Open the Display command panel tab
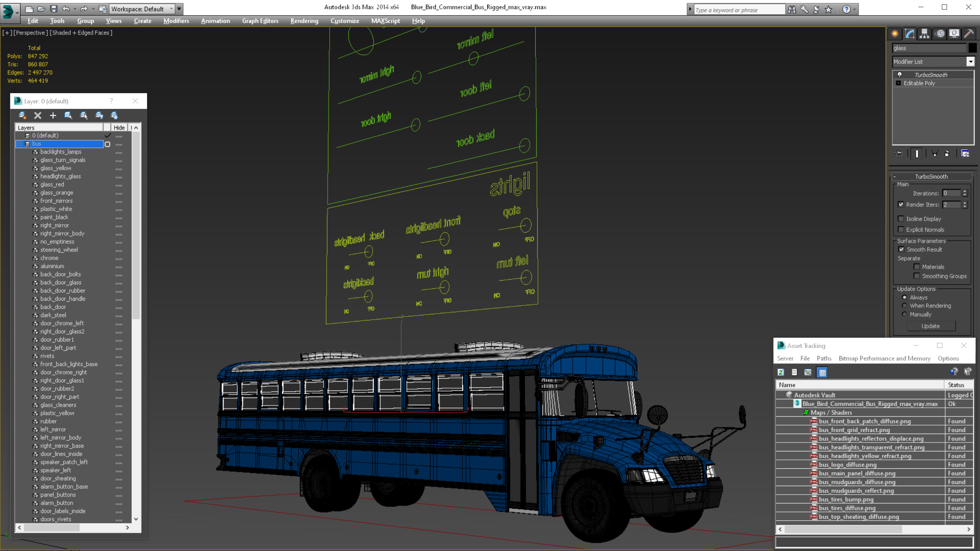This screenshot has width=980, height=551. (954, 34)
